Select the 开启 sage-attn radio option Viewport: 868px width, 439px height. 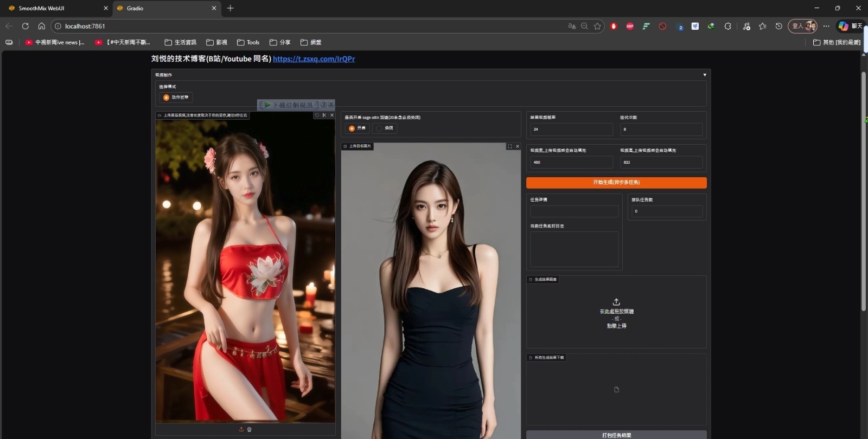pyautogui.click(x=352, y=128)
